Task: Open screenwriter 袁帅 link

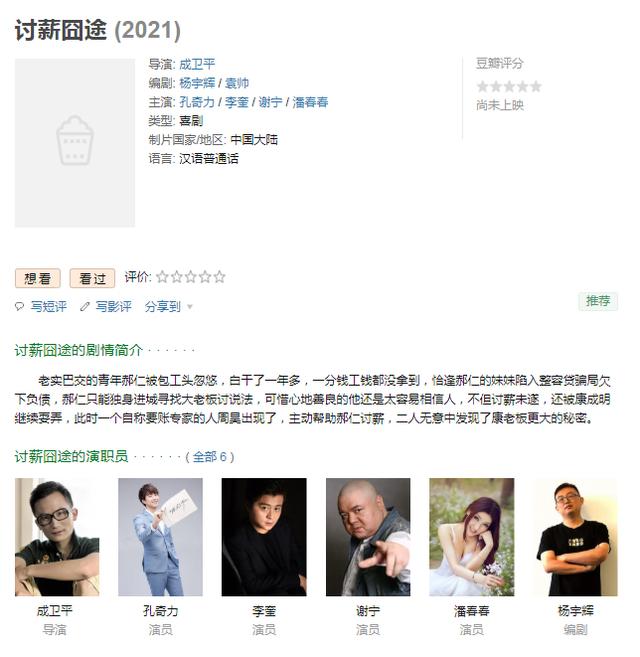Action: tap(237, 83)
